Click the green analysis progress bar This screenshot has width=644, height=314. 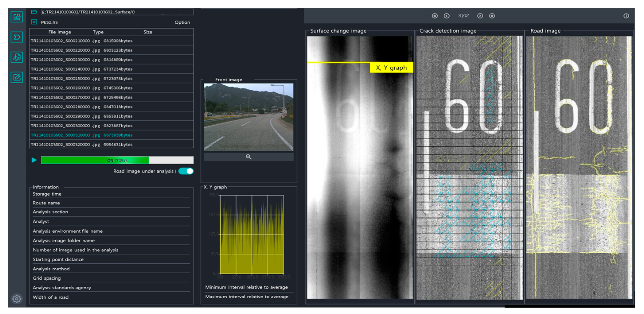[117, 160]
